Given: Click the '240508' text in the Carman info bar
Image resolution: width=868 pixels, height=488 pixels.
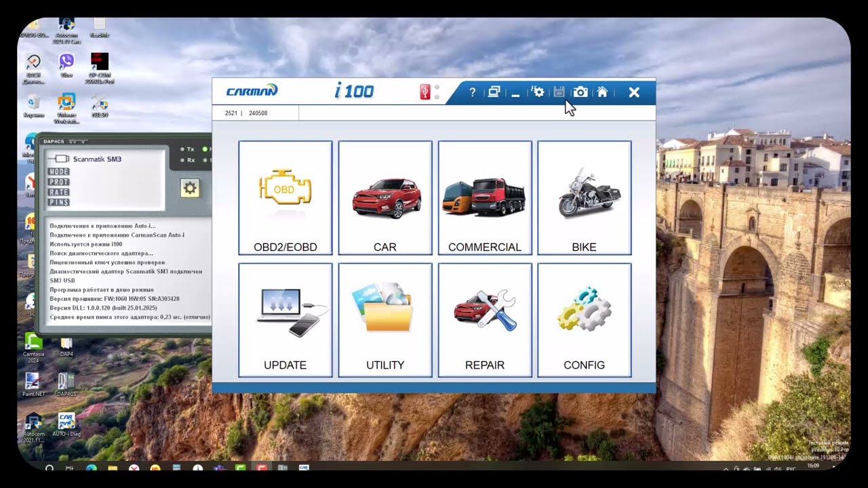Looking at the screenshot, I should coord(258,113).
